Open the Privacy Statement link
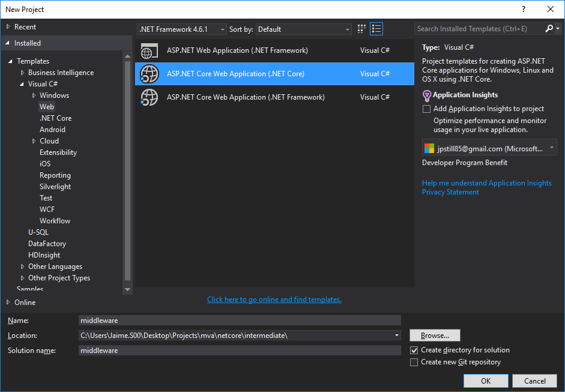This screenshot has width=565, height=392. click(x=450, y=192)
